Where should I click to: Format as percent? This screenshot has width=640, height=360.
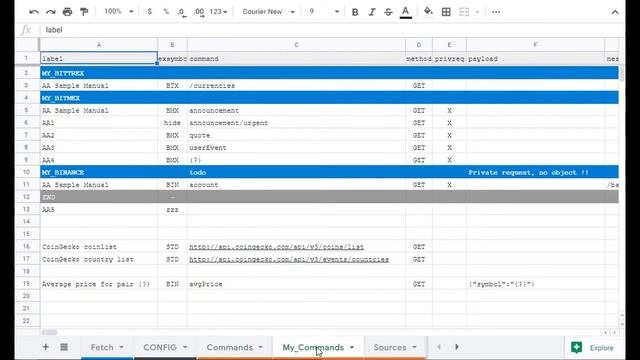click(x=166, y=12)
